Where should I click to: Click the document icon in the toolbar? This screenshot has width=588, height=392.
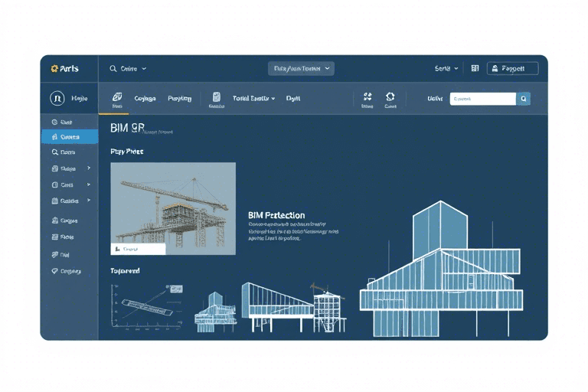[x=216, y=98]
